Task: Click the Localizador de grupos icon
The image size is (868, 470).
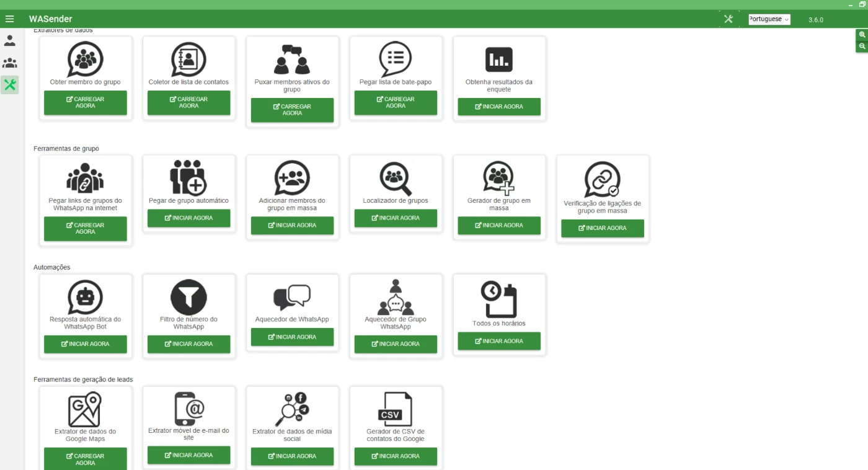Action: tap(396, 179)
